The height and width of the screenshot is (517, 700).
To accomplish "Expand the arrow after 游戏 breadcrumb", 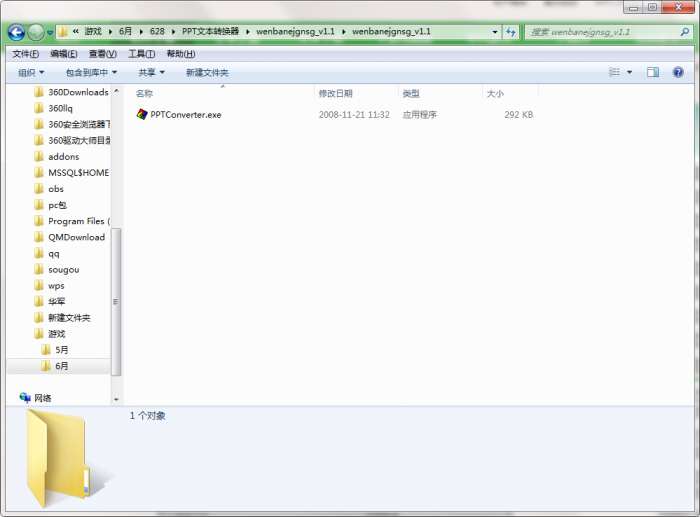I will click(x=110, y=32).
